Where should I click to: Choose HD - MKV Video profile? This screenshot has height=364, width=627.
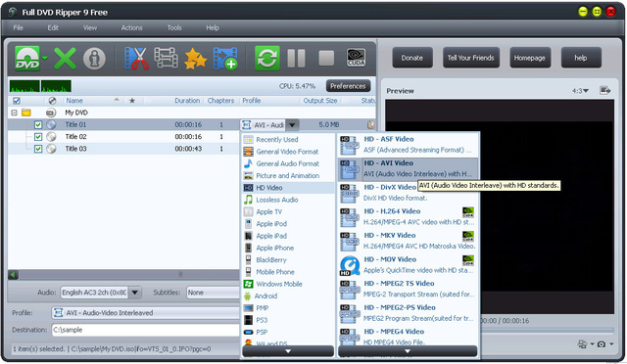point(408,241)
